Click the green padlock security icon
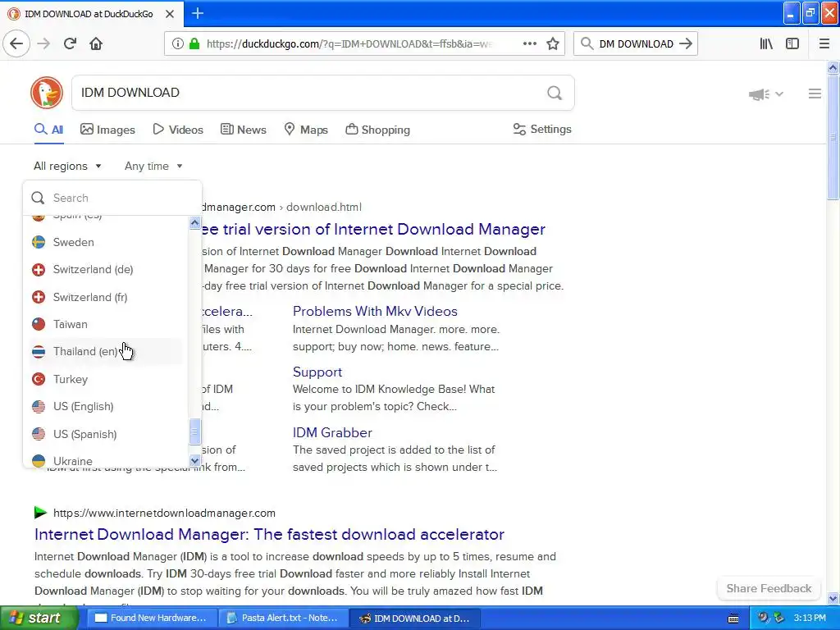This screenshot has width=840, height=630. coord(194,44)
